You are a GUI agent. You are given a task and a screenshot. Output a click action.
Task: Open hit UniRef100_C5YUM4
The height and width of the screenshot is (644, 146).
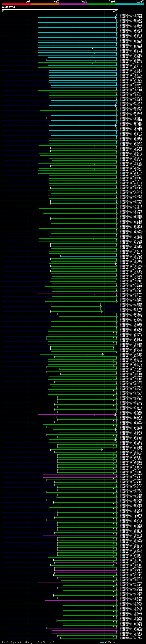[131, 90]
